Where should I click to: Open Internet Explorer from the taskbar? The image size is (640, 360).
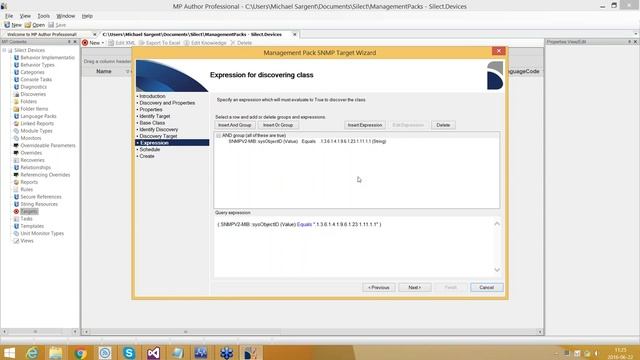pyautogui.click(x=32, y=353)
